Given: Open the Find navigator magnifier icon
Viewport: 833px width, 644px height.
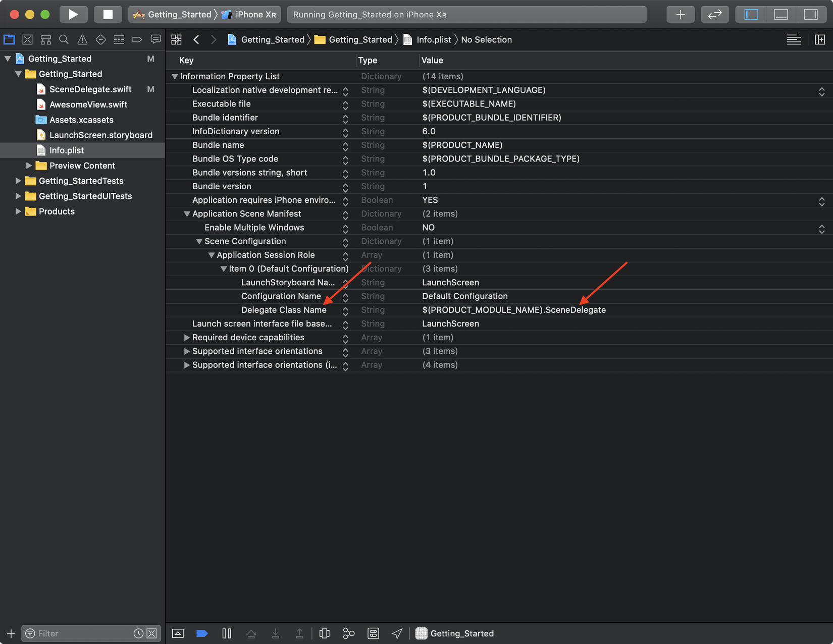Looking at the screenshot, I should [64, 39].
